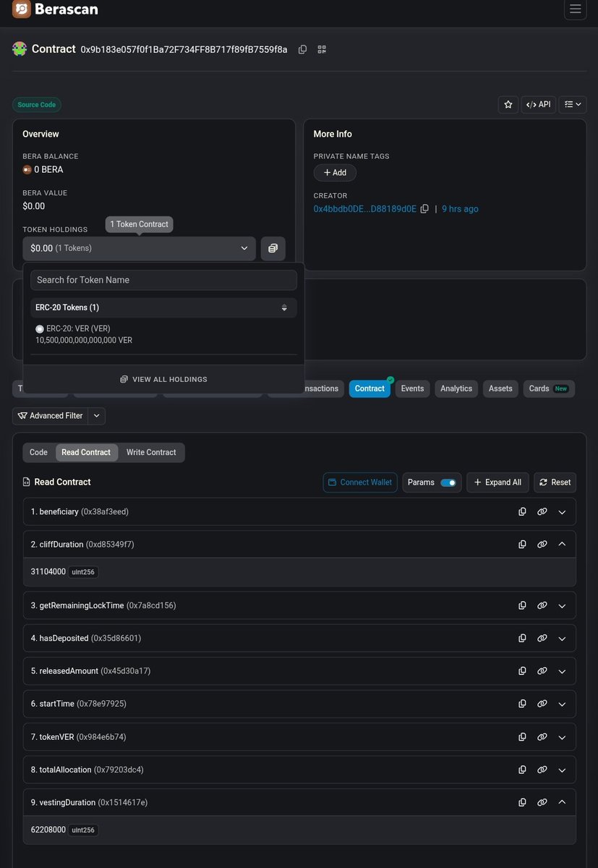Copy the releasedAmount method name
Screen dimensions: 598x868
coord(522,671)
